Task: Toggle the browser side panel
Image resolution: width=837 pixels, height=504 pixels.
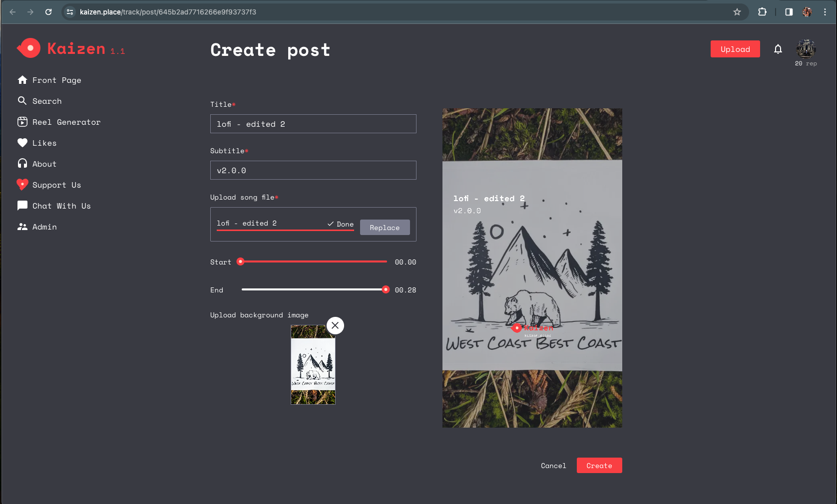Action: [789, 12]
